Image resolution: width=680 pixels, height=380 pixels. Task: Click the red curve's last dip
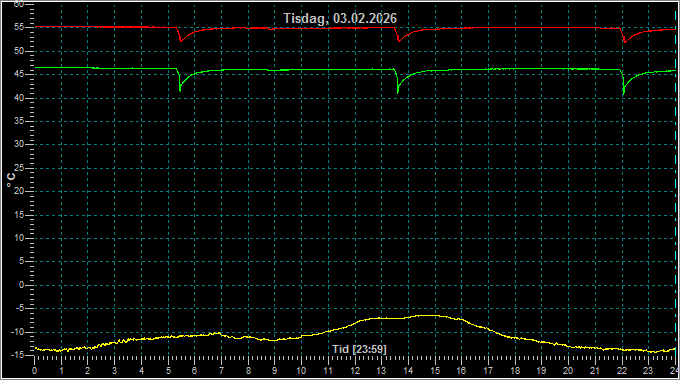[x=624, y=42]
